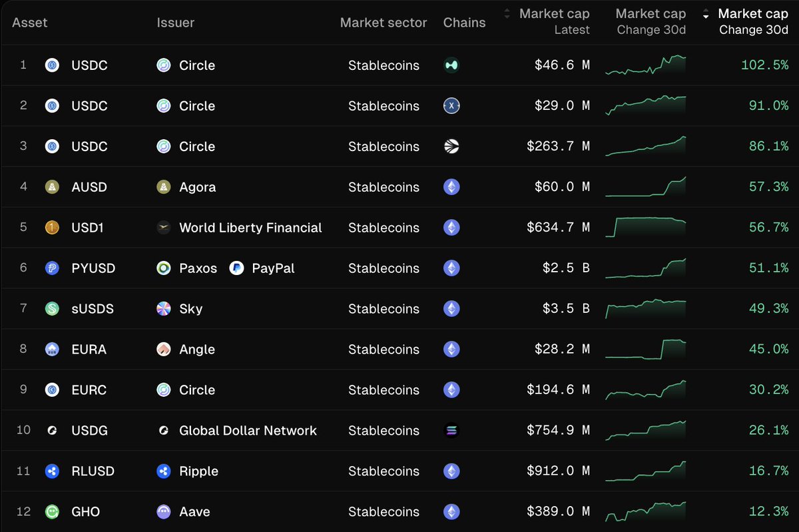Click the USDC asset icon in row 1
Screen dimensions: 799x532
click(52, 65)
